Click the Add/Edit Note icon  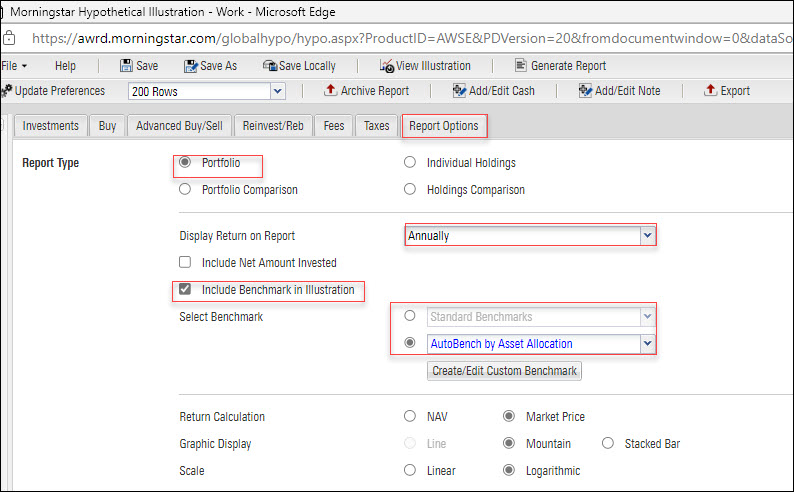tap(585, 91)
